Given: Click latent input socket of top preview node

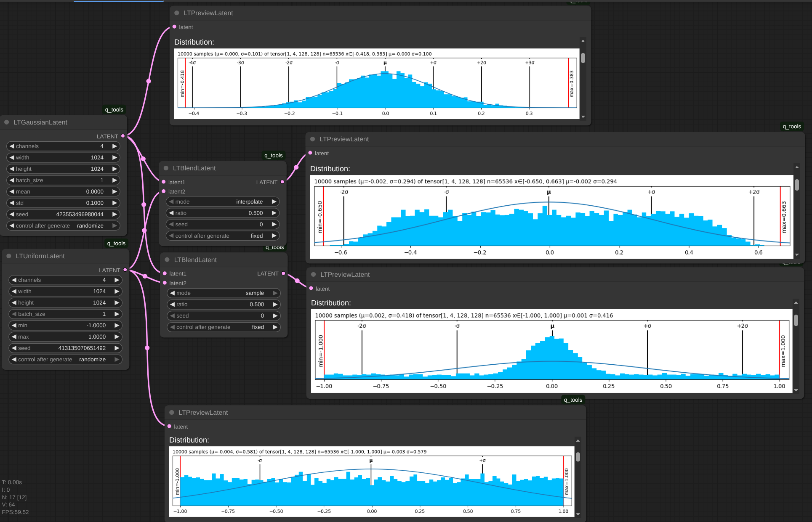Looking at the screenshot, I should pyautogui.click(x=174, y=26).
